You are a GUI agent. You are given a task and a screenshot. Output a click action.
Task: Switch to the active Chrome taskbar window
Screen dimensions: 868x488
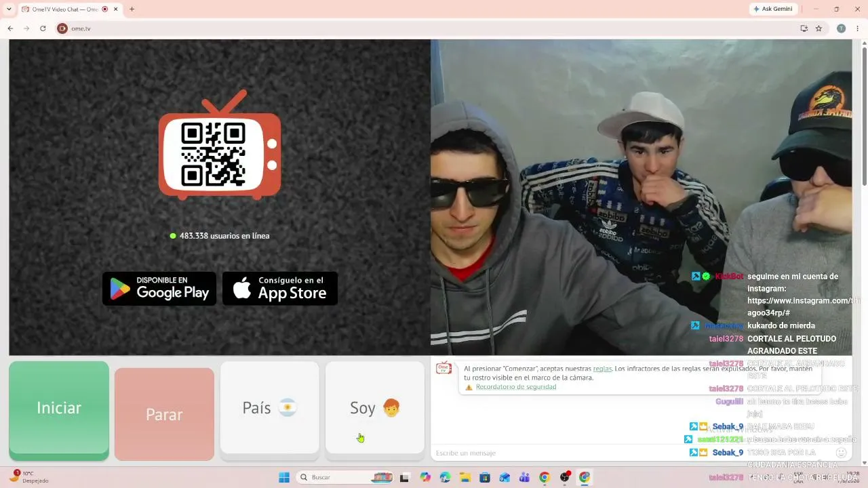tap(585, 477)
